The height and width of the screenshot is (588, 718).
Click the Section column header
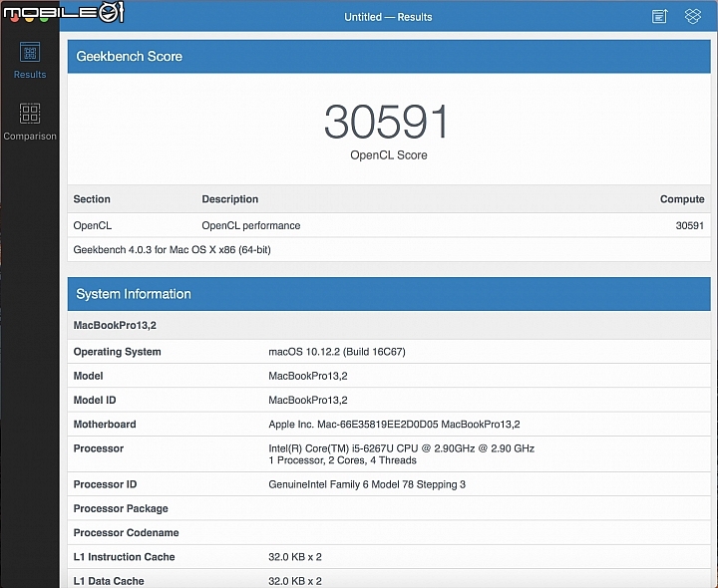pos(92,199)
